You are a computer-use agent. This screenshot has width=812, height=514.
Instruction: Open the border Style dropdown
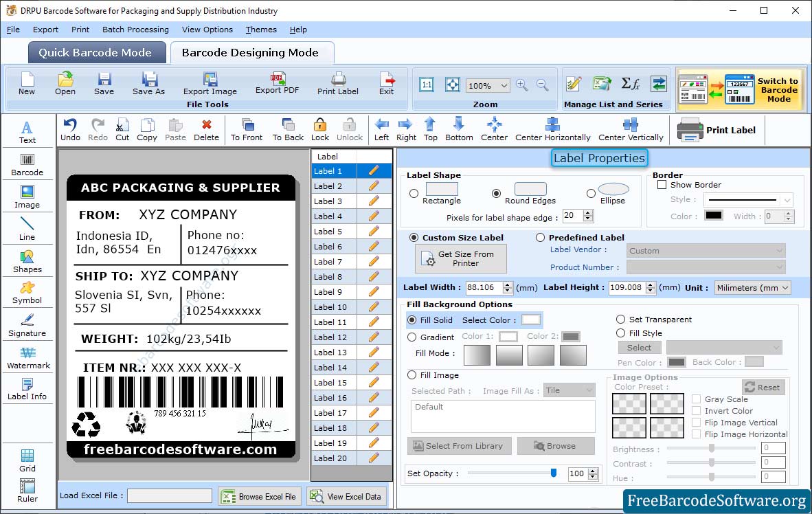(x=748, y=199)
